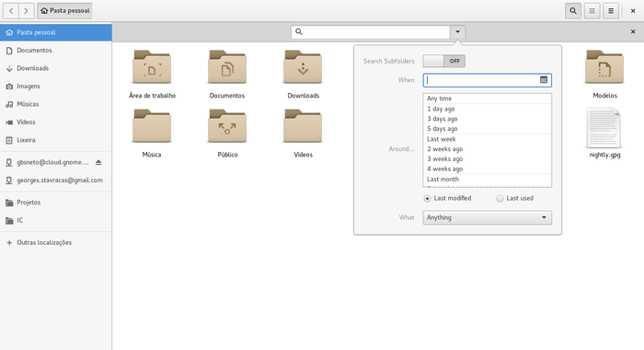
Task: Open georges.stavracas@gmail.com location
Action: coord(56,181)
